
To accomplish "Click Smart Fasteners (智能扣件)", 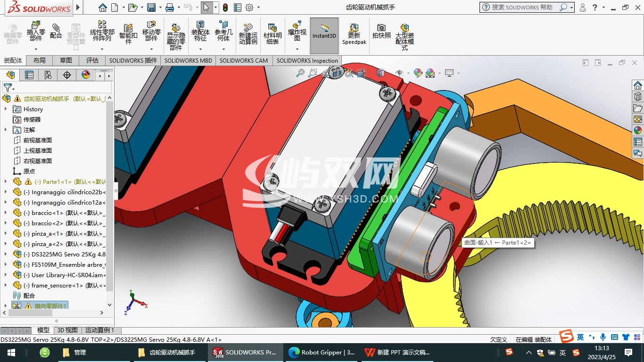I will [x=128, y=34].
